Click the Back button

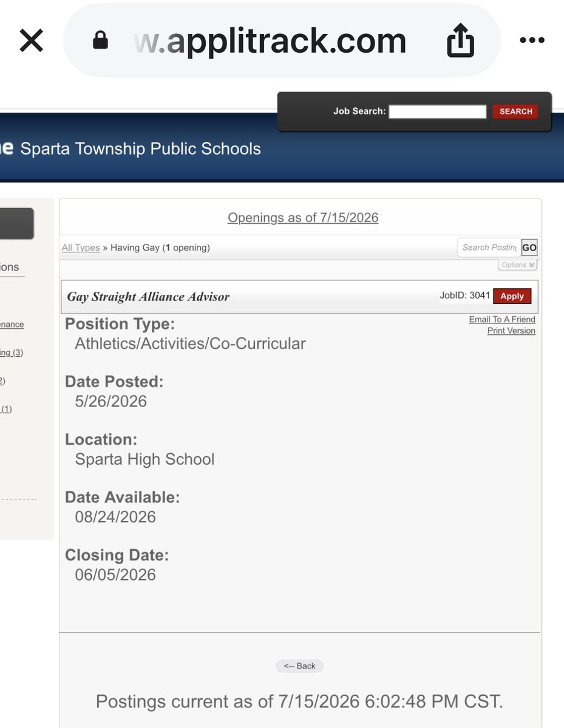coord(300,666)
